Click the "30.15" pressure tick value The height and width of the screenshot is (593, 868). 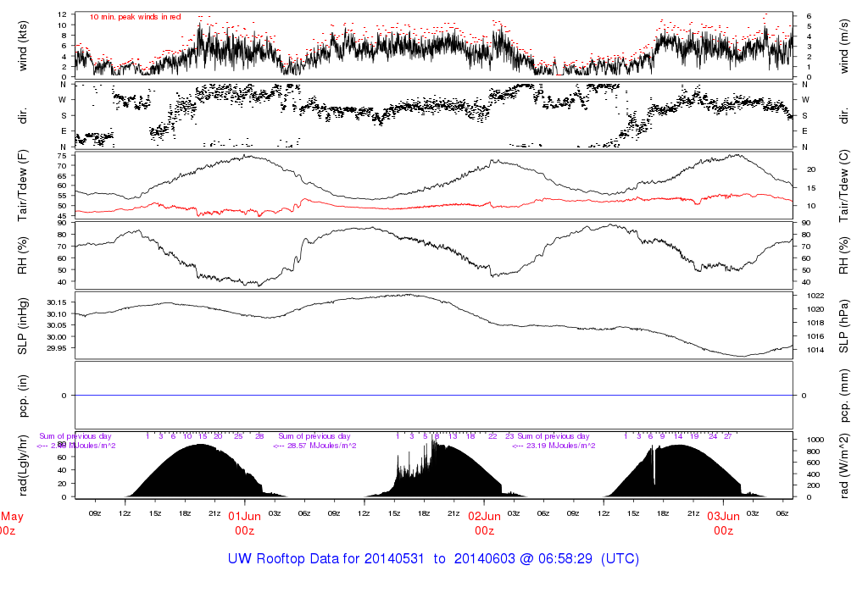click(x=57, y=302)
